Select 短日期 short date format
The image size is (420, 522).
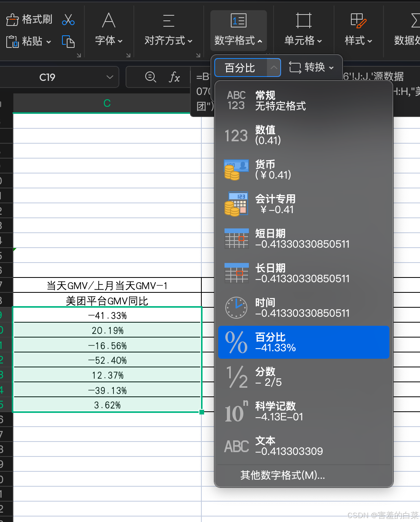point(303,239)
